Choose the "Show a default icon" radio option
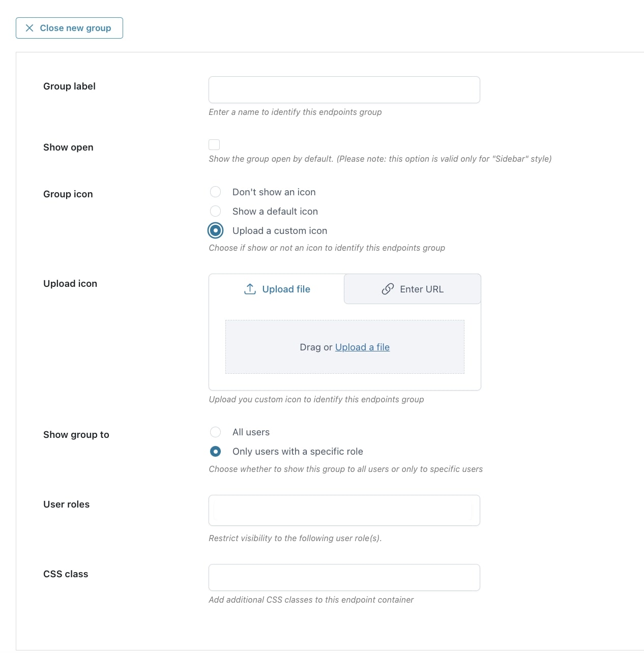644x653 pixels. pyautogui.click(x=216, y=211)
